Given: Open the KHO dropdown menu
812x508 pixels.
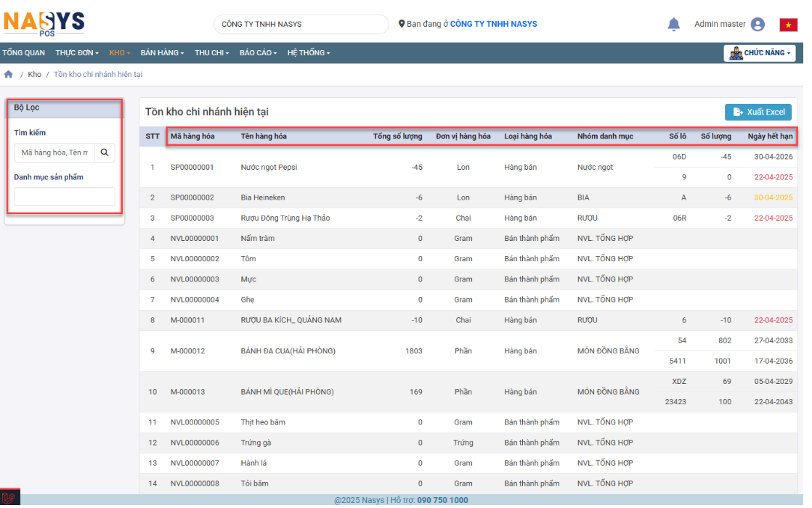Looking at the screenshot, I should point(119,53).
